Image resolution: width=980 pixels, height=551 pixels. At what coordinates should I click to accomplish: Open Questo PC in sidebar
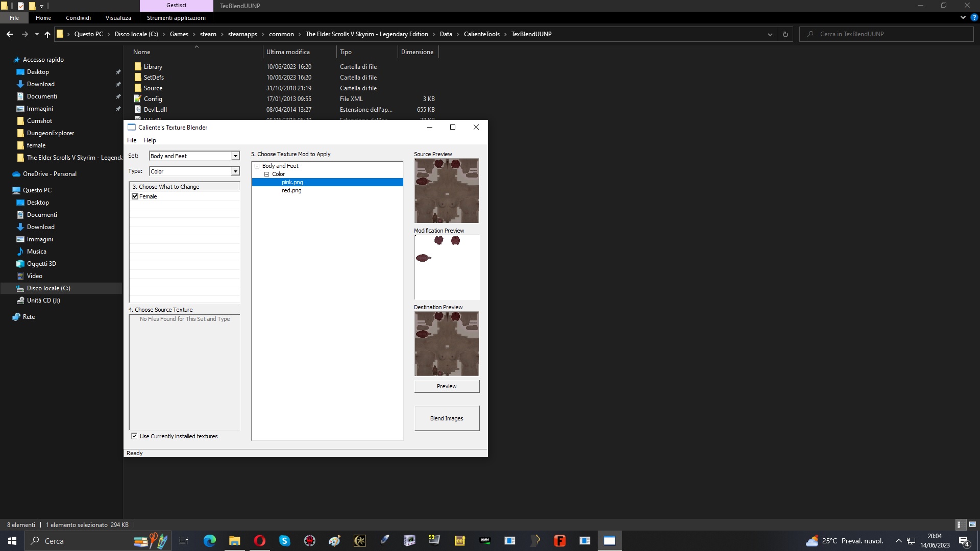[37, 190]
